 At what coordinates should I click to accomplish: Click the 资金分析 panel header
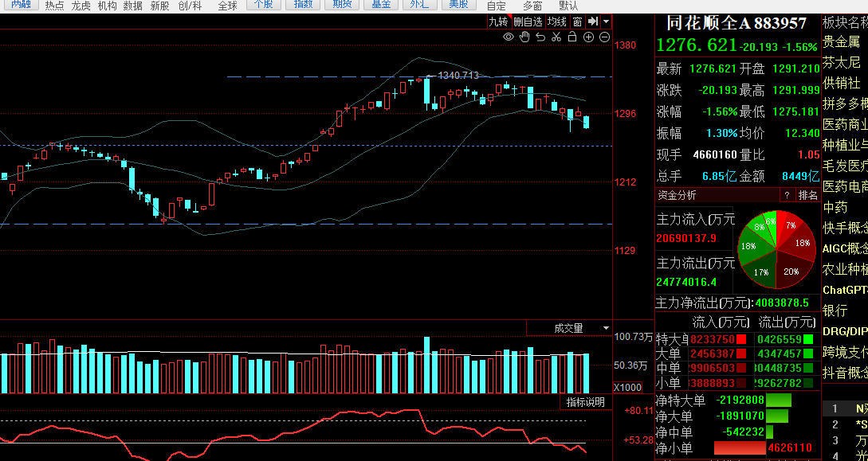click(677, 195)
